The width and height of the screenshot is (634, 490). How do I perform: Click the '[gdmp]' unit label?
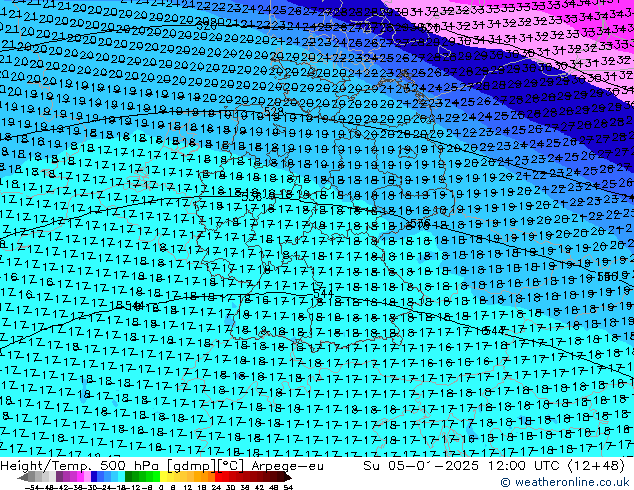[x=191, y=466]
